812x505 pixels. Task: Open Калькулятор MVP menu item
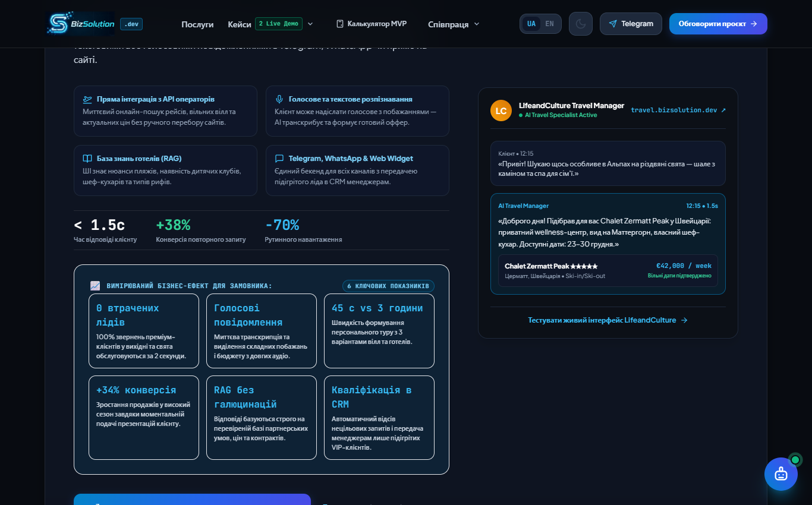(x=372, y=24)
